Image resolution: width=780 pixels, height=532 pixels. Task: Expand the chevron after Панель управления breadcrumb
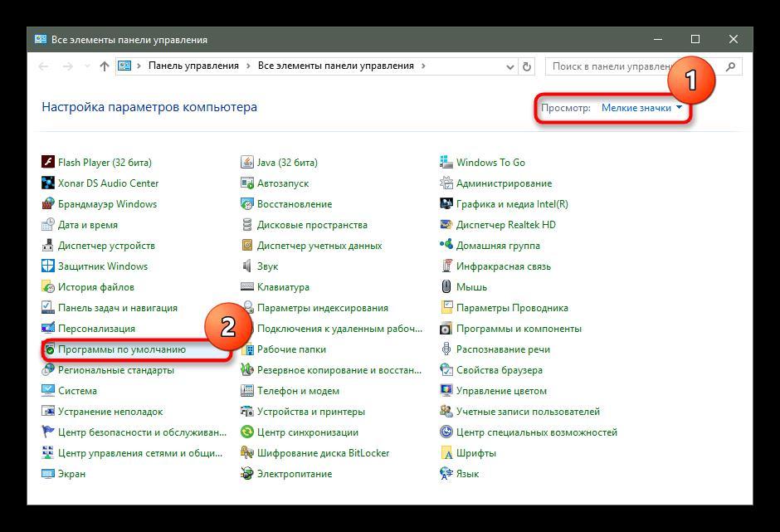tap(248, 66)
